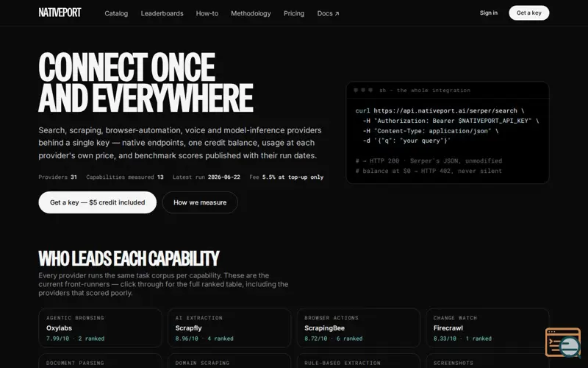Open the Catalog menu item
Image resolution: width=588 pixels, height=368 pixels.
[116, 13]
